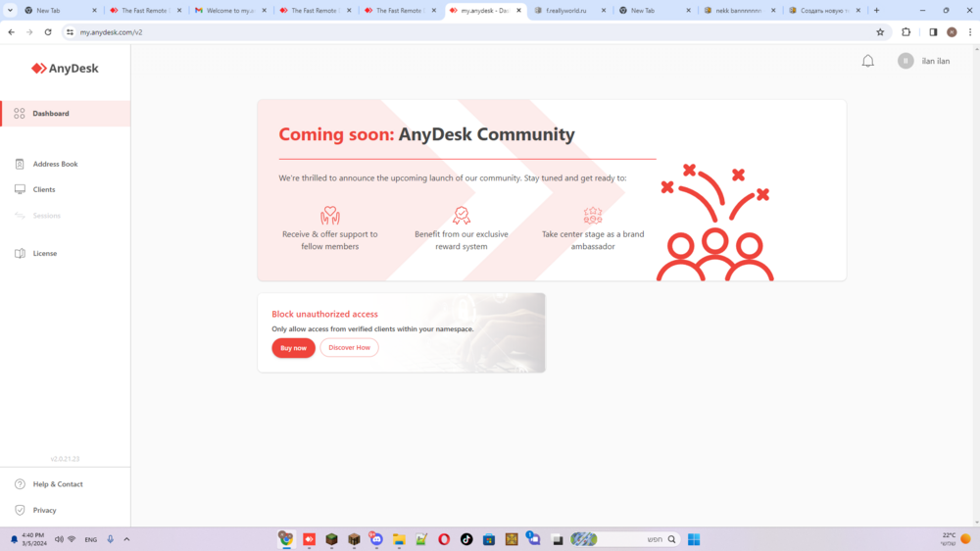Switch to the f.reallyworld.ru tab
Image resolution: width=980 pixels, height=551 pixels.
tap(569, 10)
